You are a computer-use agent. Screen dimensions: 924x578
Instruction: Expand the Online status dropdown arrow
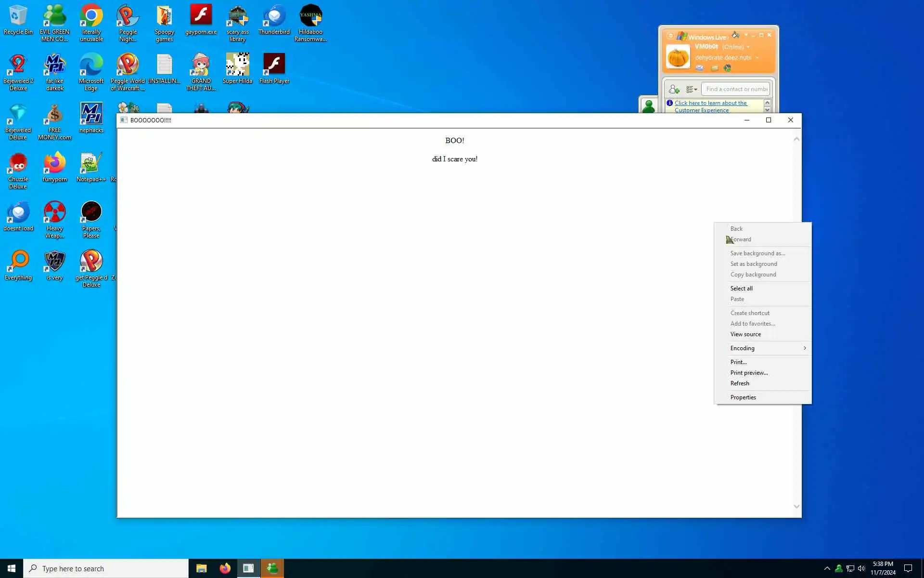tap(748, 47)
